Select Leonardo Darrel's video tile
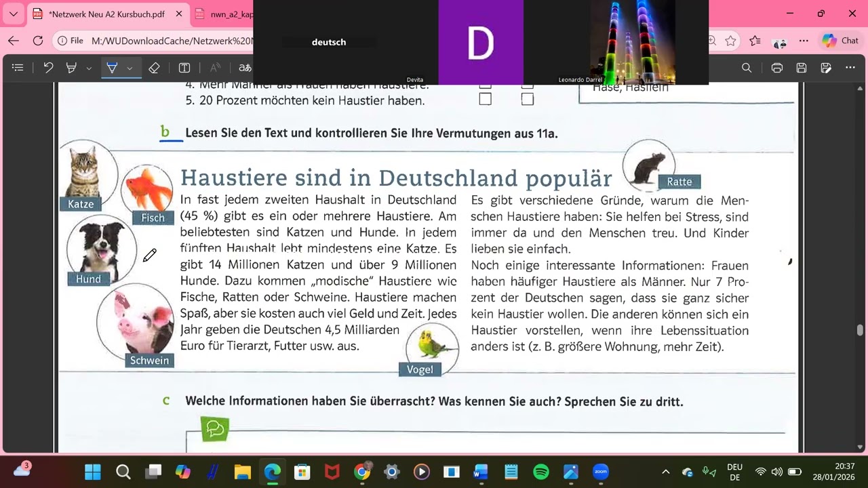Image resolution: width=868 pixels, height=488 pixels. click(633, 42)
